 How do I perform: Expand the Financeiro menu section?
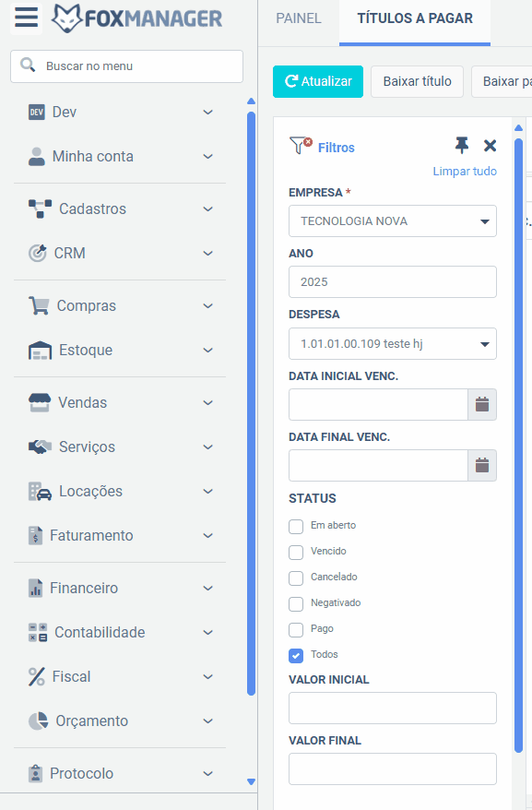click(120, 588)
